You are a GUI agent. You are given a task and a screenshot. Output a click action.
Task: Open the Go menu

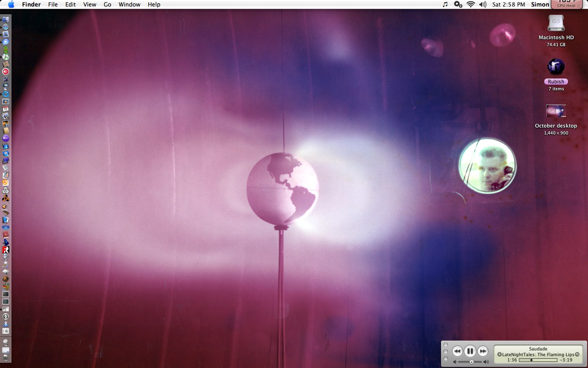pyautogui.click(x=107, y=4)
